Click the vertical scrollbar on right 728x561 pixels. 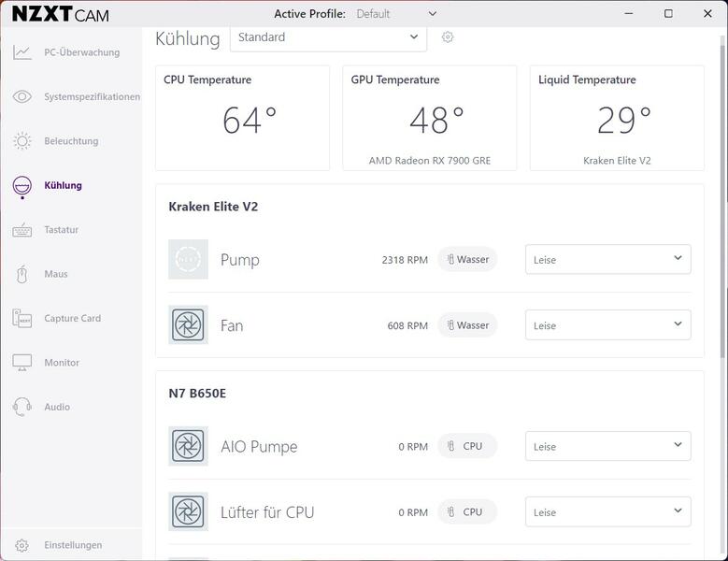pyautogui.click(x=722, y=200)
